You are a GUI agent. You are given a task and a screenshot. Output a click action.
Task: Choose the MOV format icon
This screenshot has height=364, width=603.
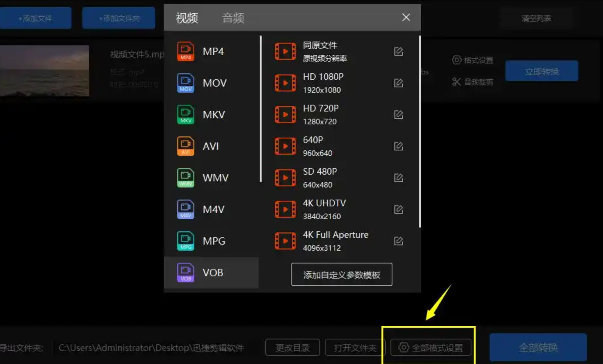point(186,83)
